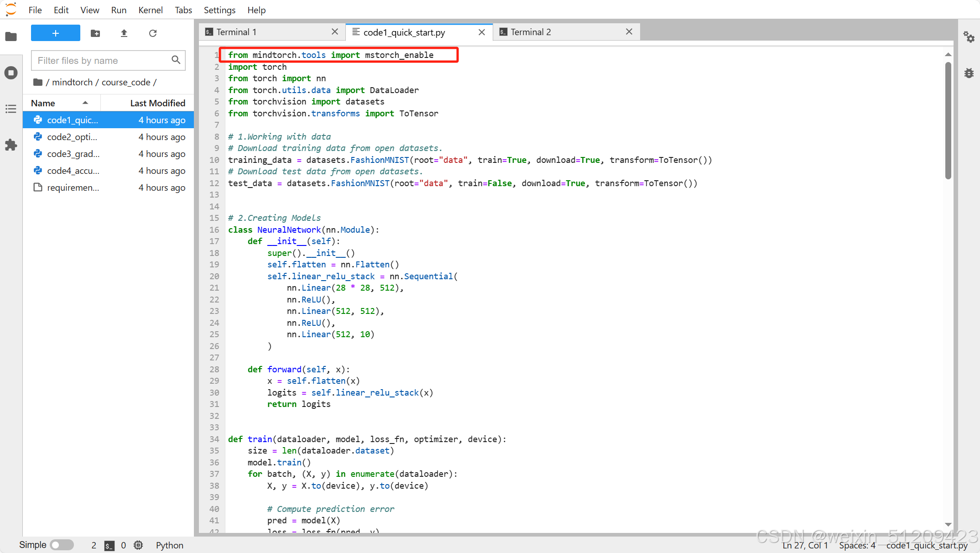Click the Upload Files icon
The height and width of the screenshot is (553, 980).
click(x=124, y=33)
